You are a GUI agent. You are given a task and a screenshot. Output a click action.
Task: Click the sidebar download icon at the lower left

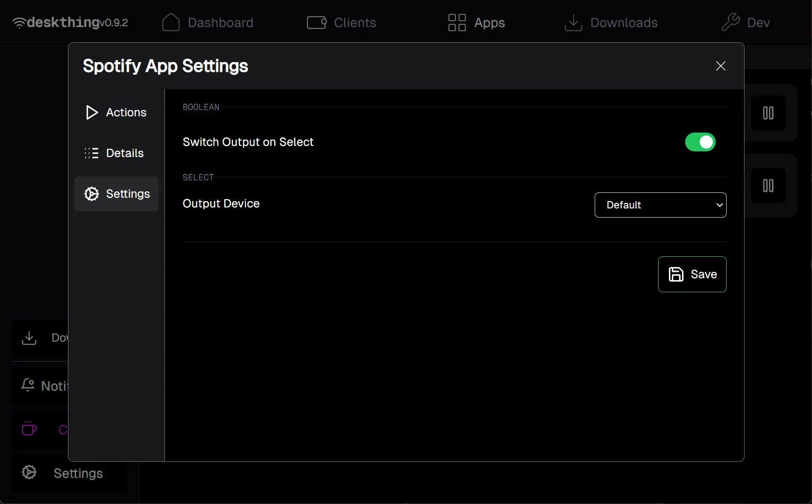[29, 338]
